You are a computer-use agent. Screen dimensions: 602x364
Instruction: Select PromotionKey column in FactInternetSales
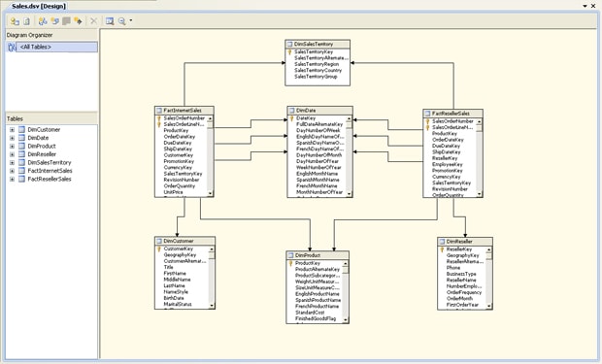179,161
